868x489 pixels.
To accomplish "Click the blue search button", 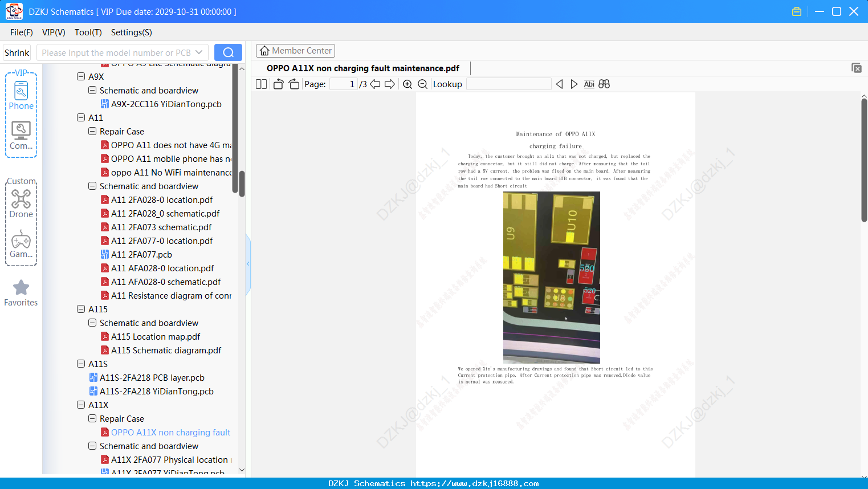I will [228, 52].
